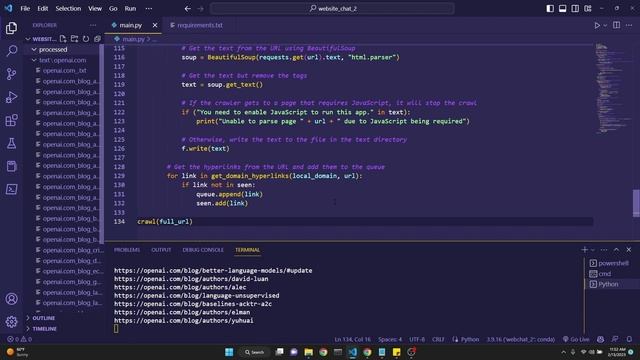
Task: Switch to the OUTPUT panel tab
Action: pyautogui.click(x=161, y=249)
